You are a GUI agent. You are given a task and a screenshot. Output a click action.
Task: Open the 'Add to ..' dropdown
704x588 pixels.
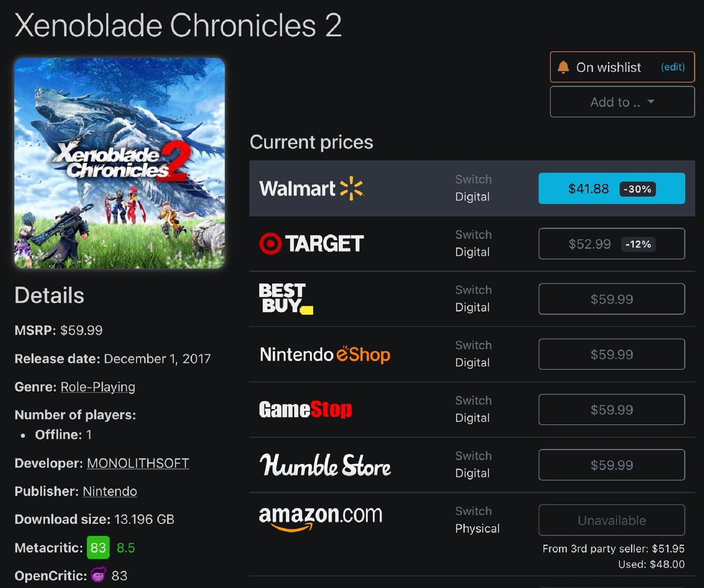point(622,102)
